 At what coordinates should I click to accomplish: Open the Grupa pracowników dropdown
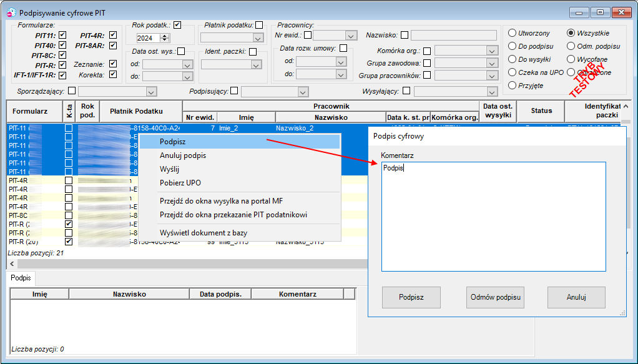[492, 76]
